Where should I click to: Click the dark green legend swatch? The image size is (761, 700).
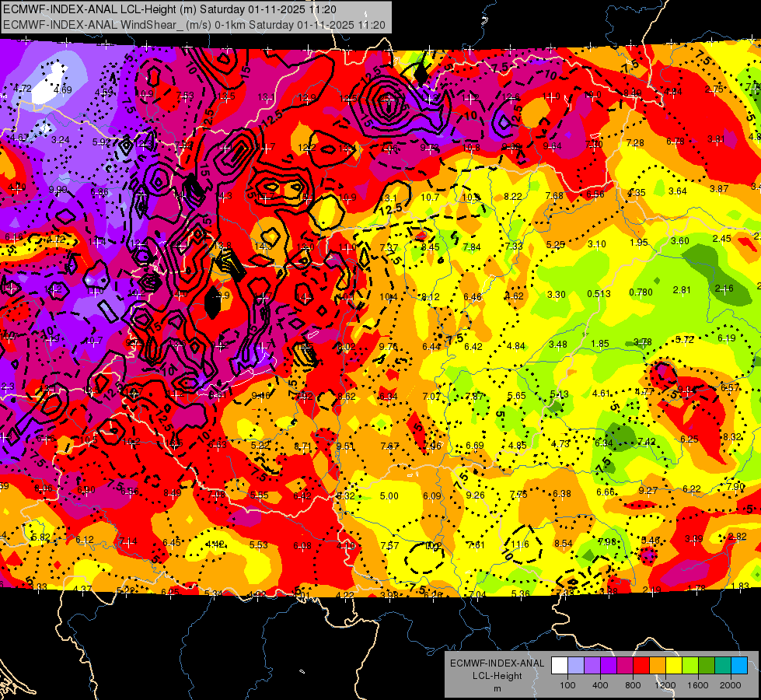click(x=706, y=665)
